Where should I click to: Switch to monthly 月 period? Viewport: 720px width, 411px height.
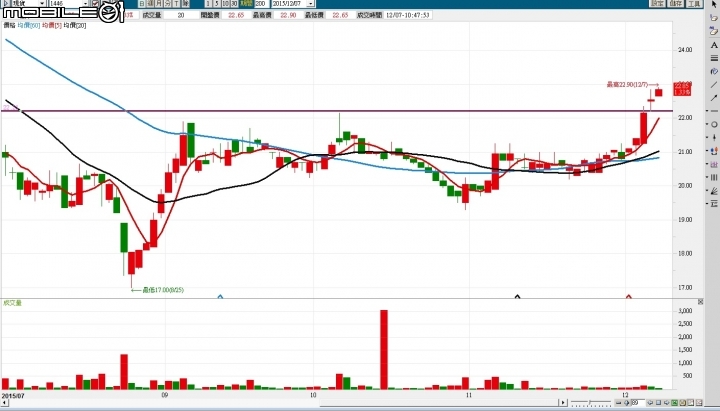[159, 3]
